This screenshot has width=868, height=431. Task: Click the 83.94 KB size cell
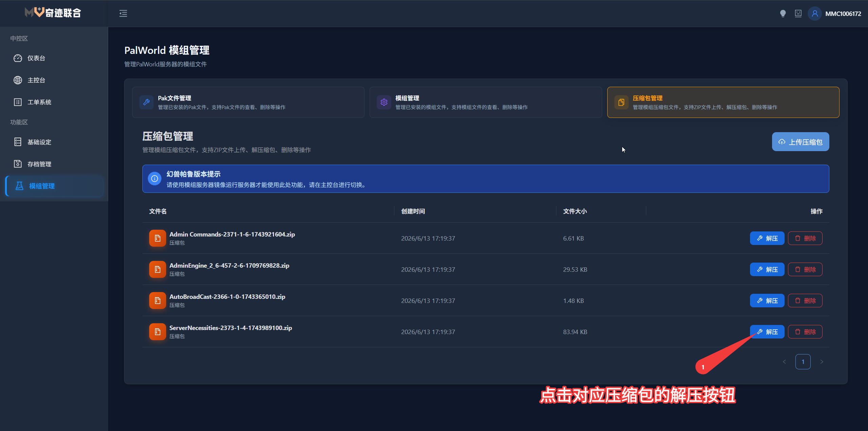[x=575, y=332]
